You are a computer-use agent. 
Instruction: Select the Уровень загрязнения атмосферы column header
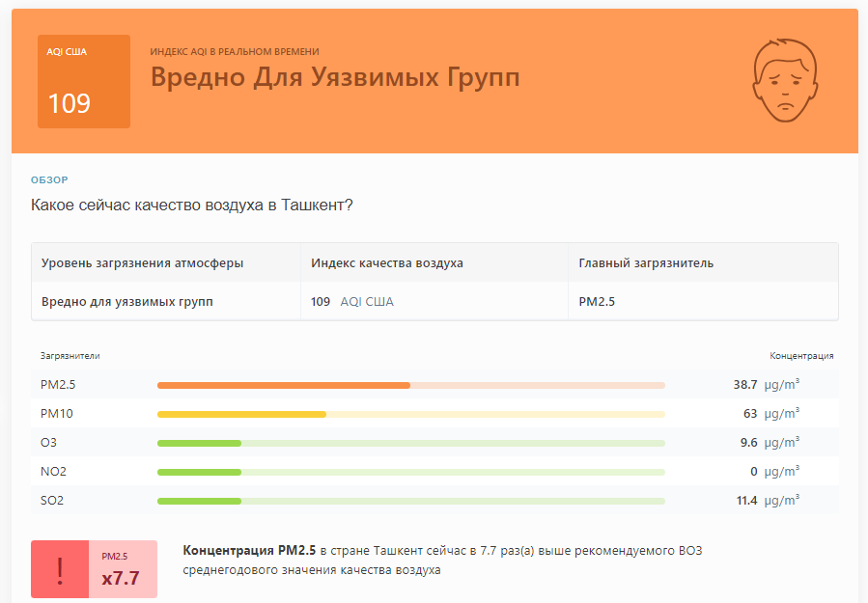pyautogui.click(x=142, y=262)
